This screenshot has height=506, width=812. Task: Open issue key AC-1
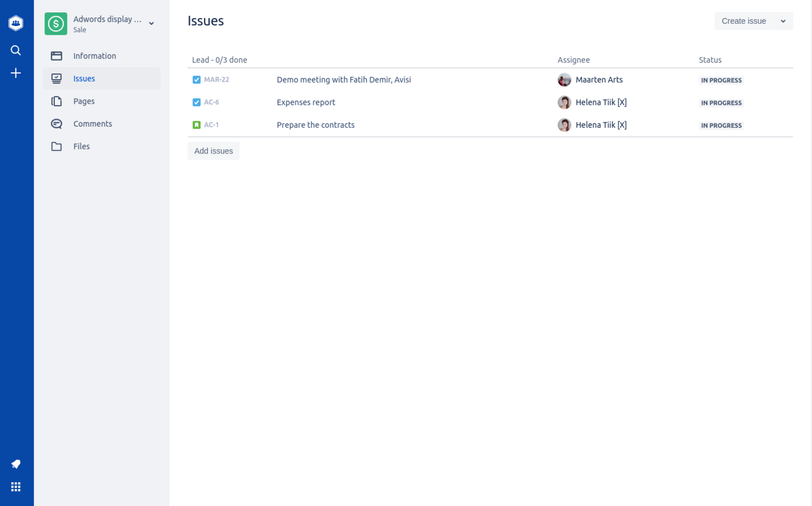click(x=211, y=125)
